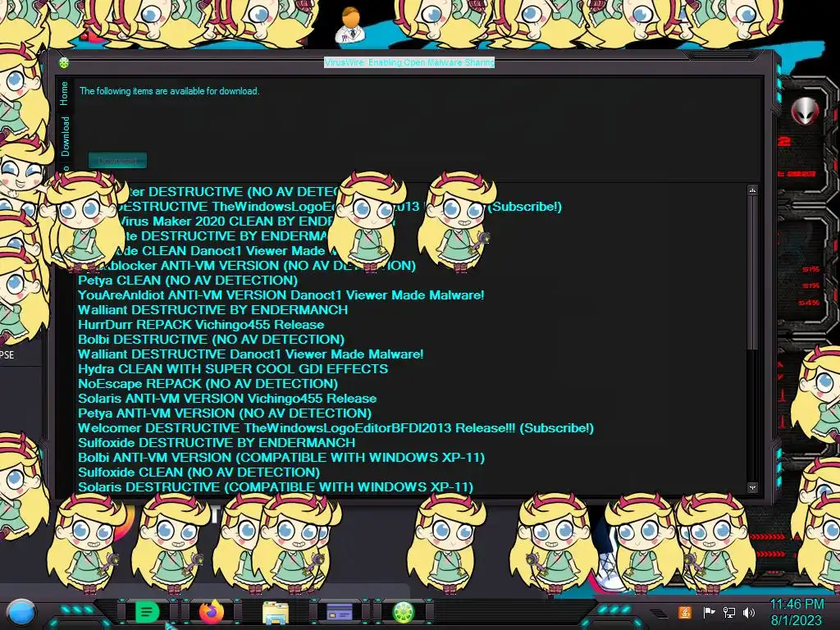The width and height of the screenshot is (840, 630).
Task: Launch Firefox from the taskbar
Action: click(x=212, y=611)
